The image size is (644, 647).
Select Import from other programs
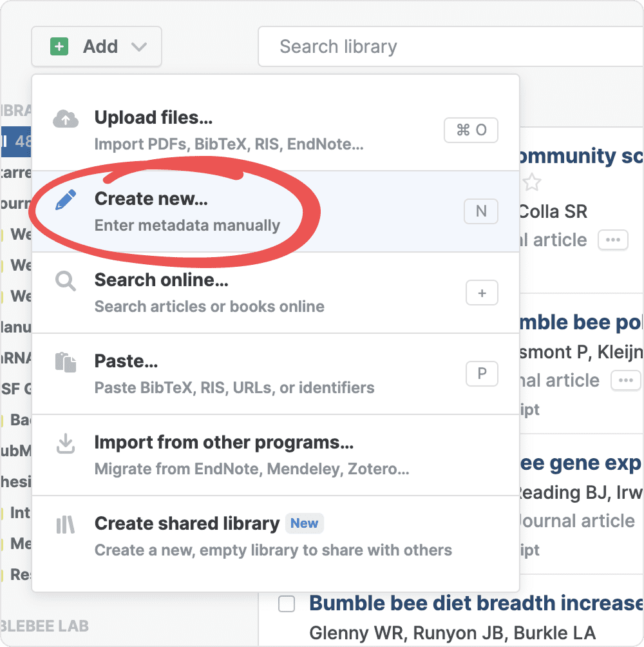[x=224, y=443]
